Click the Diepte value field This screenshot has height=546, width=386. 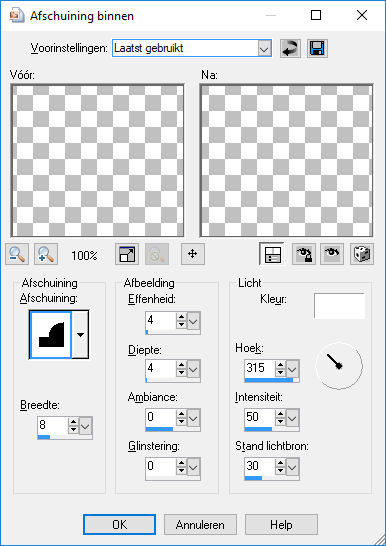coord(160,369)
